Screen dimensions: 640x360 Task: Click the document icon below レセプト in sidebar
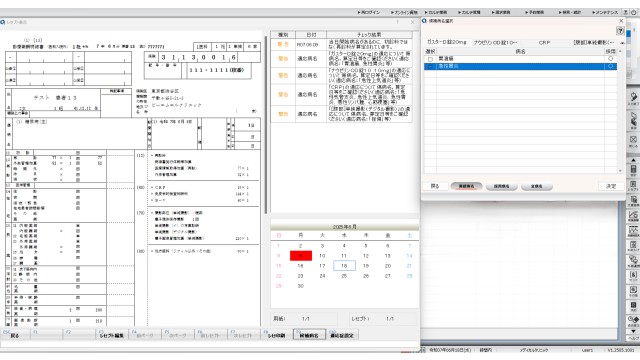633,201
